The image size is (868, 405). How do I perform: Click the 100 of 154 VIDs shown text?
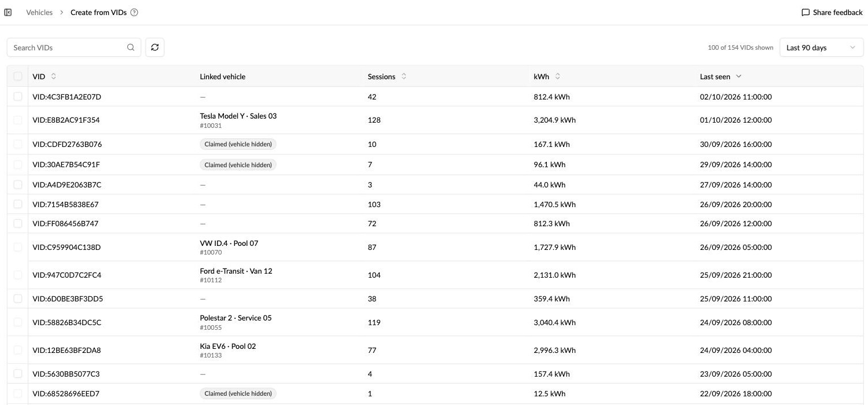[741, 47]
